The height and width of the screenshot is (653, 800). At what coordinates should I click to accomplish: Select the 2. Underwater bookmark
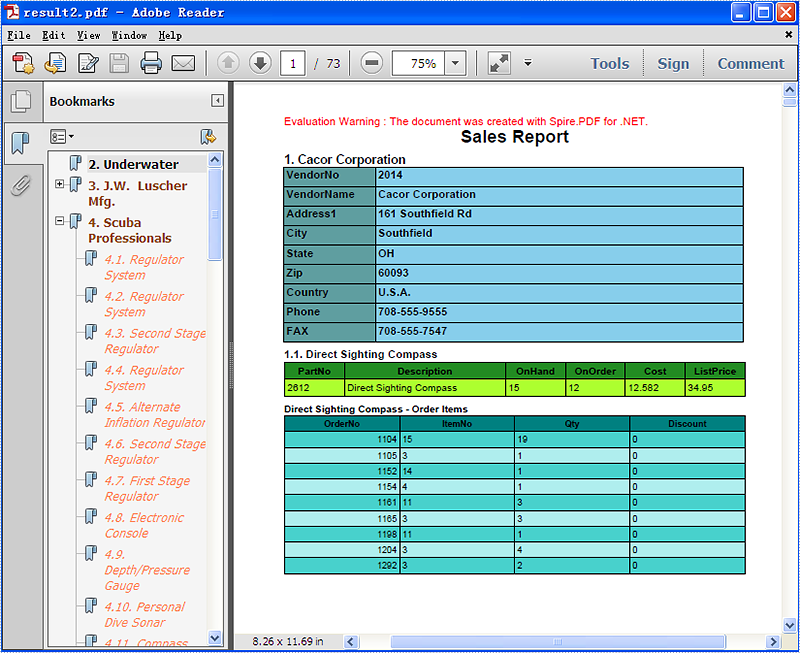(133, 164)
